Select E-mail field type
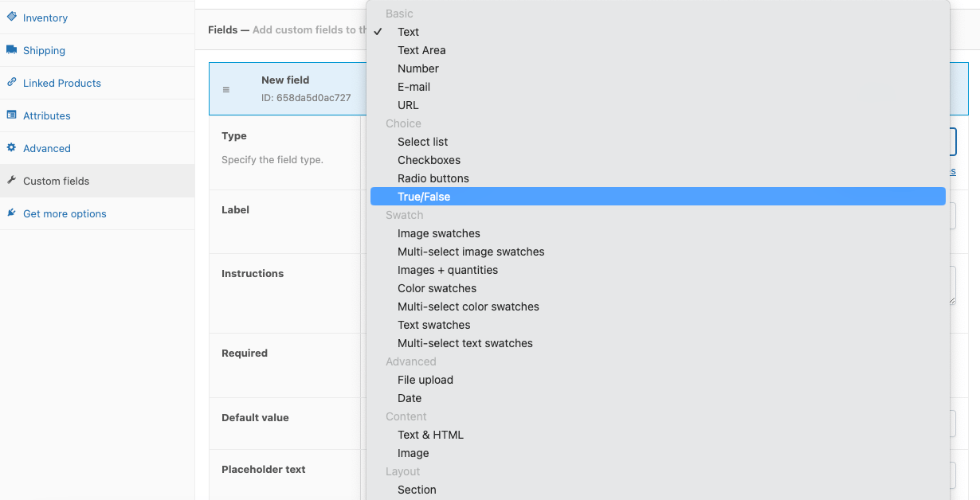Image resolution: width=980 pixels, height=500 pixels. pos(658,87)
